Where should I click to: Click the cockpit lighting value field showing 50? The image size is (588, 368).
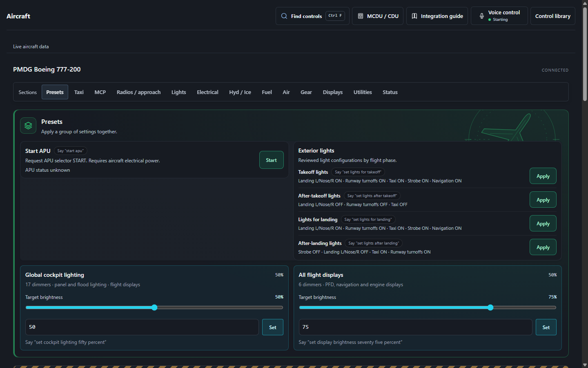pyautogui.click(x=142, y=327)
